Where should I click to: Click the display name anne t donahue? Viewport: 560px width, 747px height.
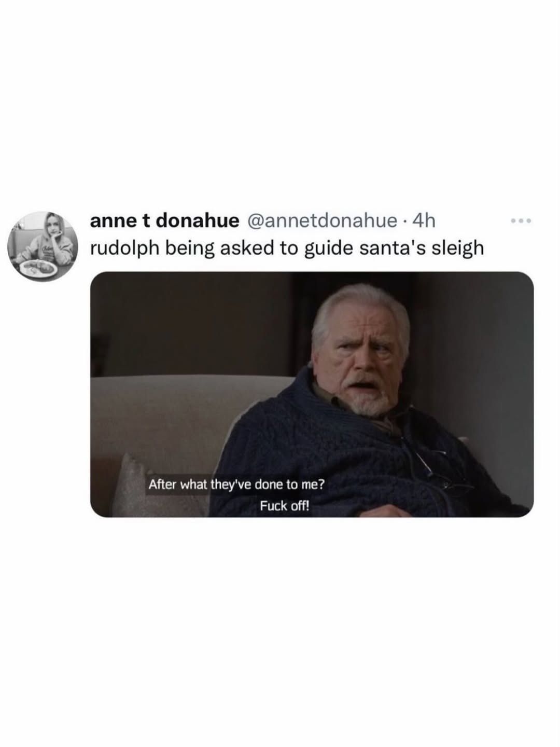tap(165, 220)
